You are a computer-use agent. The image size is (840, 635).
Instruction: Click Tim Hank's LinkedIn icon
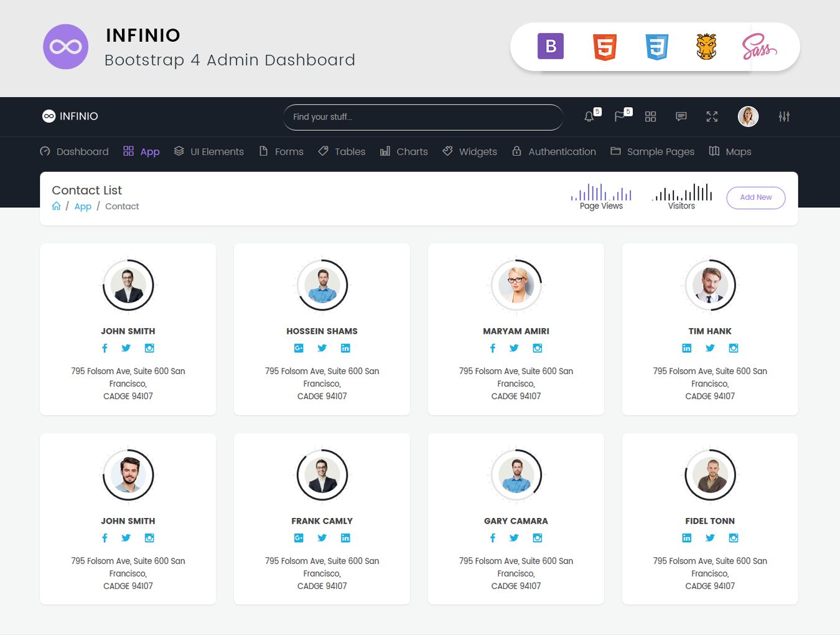(x=686, y=348)
